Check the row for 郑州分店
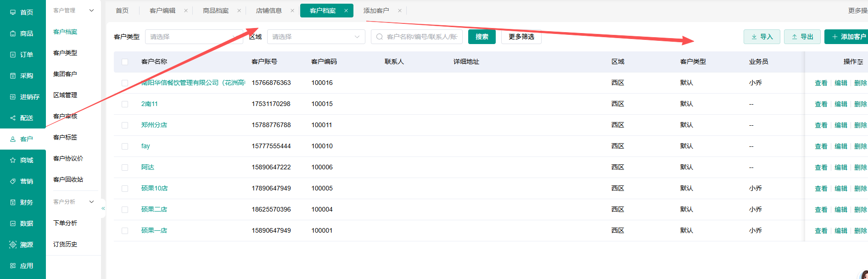 tap(125, 125)
